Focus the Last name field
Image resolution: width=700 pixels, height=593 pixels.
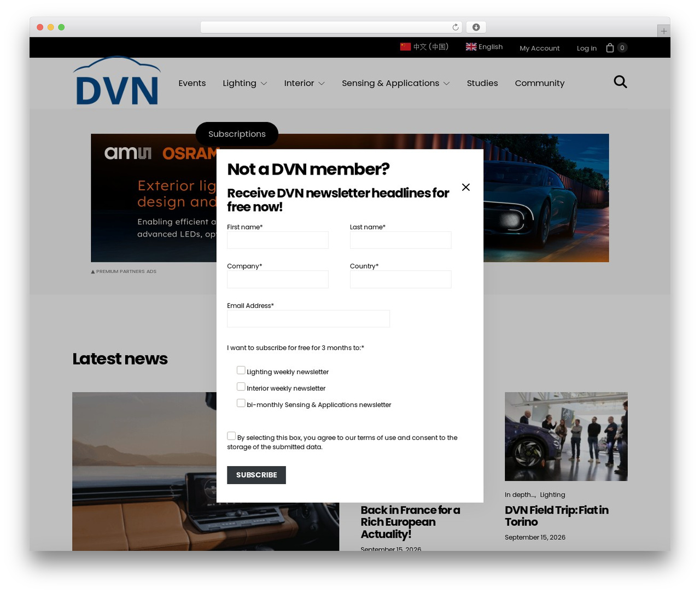[401, 240]
